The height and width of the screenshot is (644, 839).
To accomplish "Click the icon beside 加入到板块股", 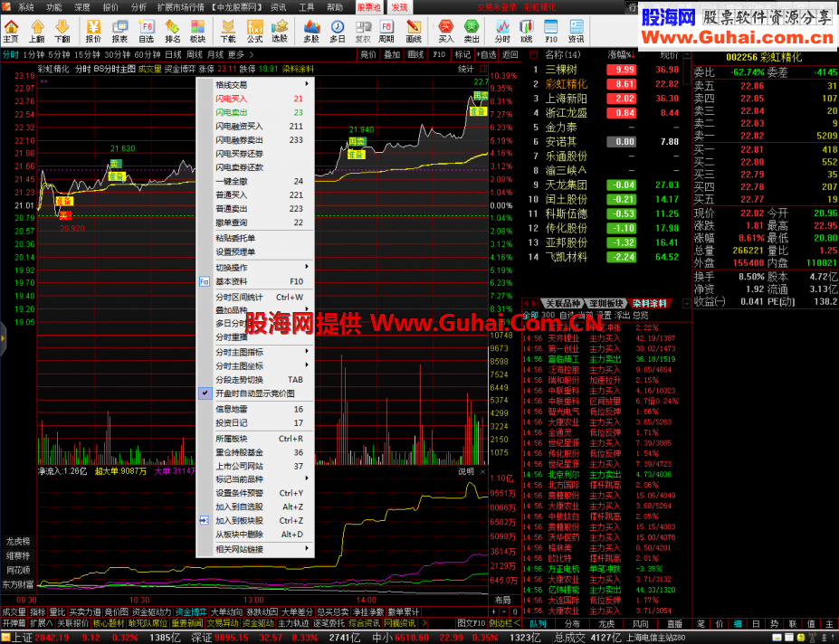I will coord(205,520).
